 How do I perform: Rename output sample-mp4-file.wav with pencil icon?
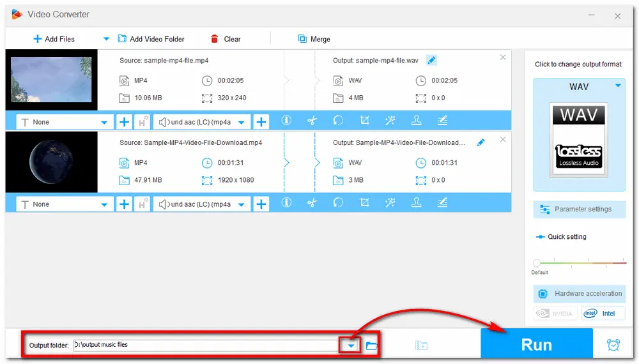point(431,60)
